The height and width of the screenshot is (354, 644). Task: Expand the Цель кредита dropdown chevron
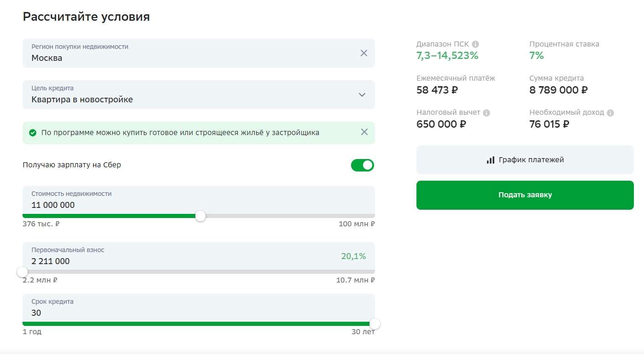pos(362,95)
